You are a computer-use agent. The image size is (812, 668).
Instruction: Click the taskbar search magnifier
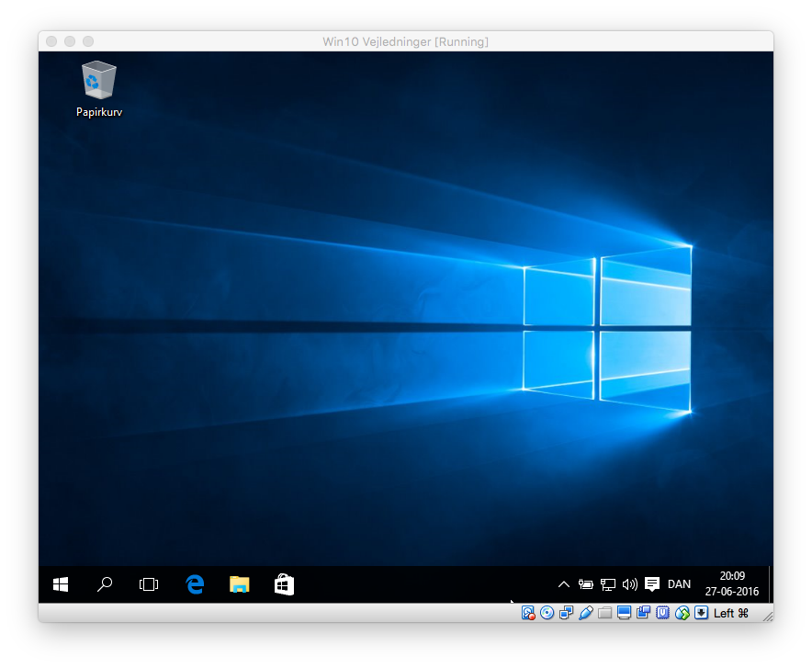(x=105, y=584)
